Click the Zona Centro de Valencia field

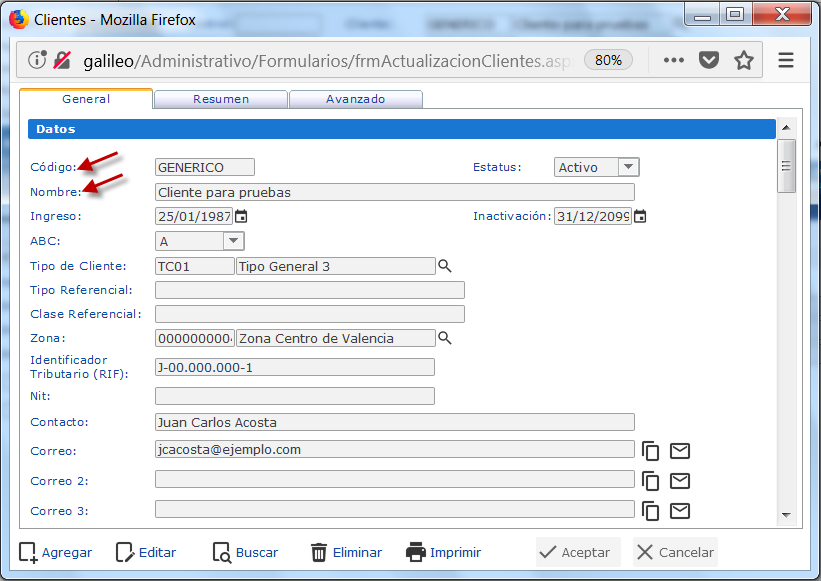click(x=336, y=338)
